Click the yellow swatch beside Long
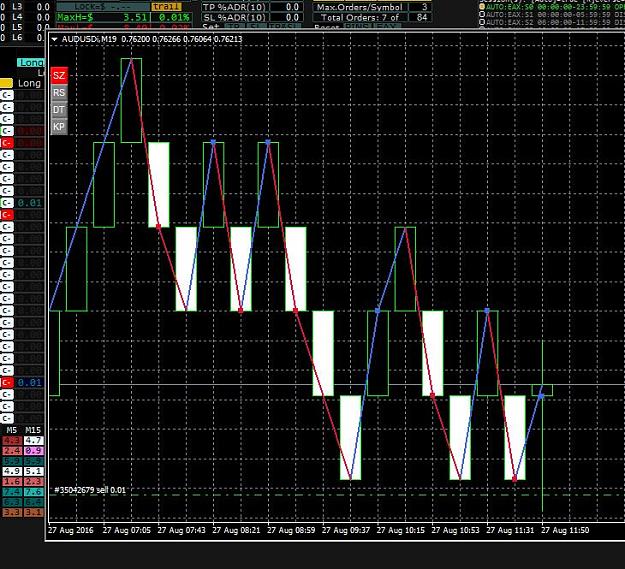 tap(6, 83)
